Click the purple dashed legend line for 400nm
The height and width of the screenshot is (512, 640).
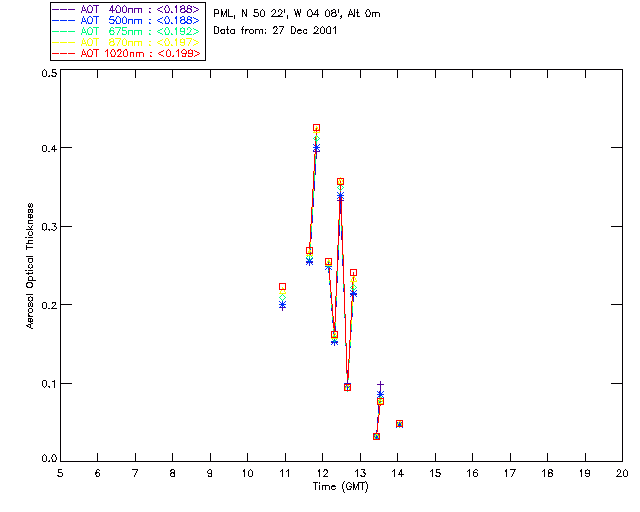coord(64,9)
